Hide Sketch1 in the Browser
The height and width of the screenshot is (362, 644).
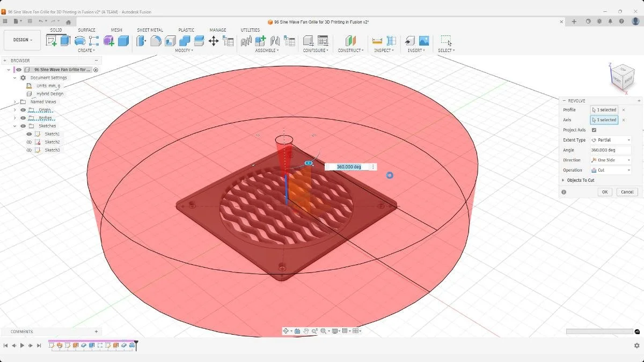(29, 134)
